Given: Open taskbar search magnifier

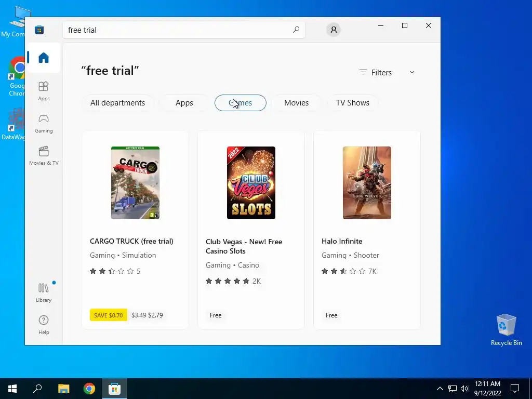Looking at the screenshot, I should click(x=37, y=389).
